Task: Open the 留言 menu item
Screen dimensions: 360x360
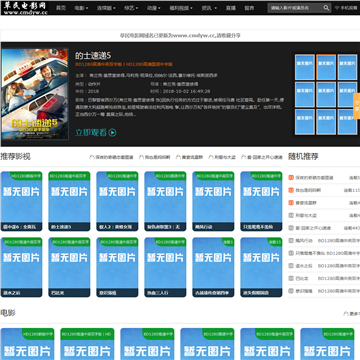Action: 249,8
